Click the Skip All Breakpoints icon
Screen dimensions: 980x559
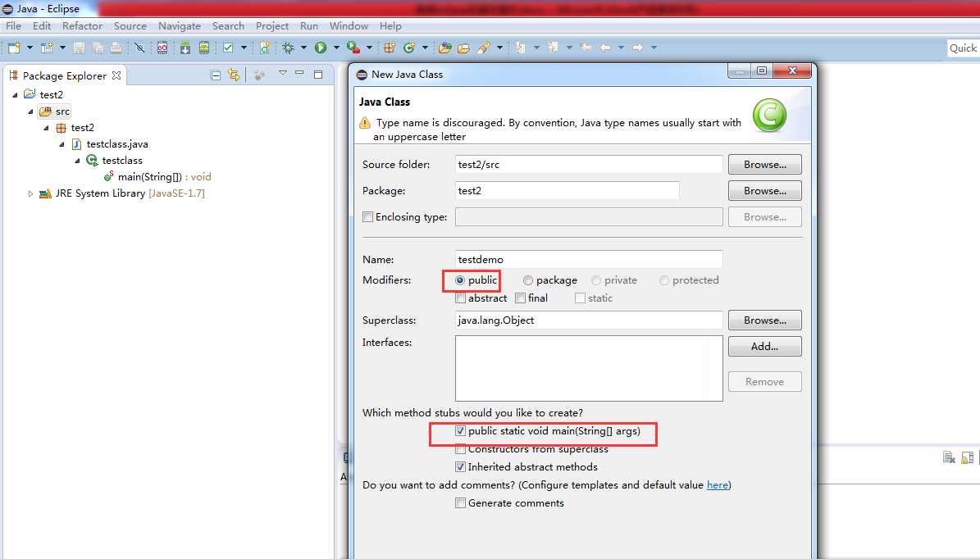[139, 48]
